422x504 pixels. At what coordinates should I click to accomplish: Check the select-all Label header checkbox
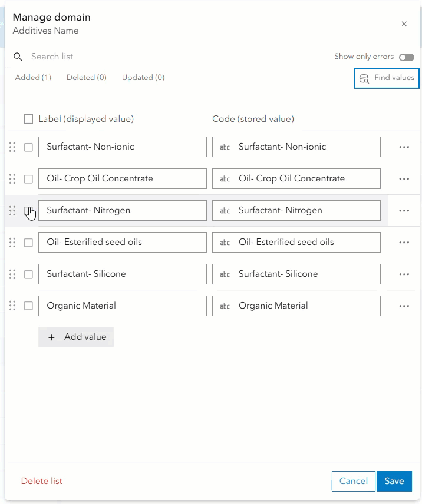pyautogui.click(x=28, y=119)
